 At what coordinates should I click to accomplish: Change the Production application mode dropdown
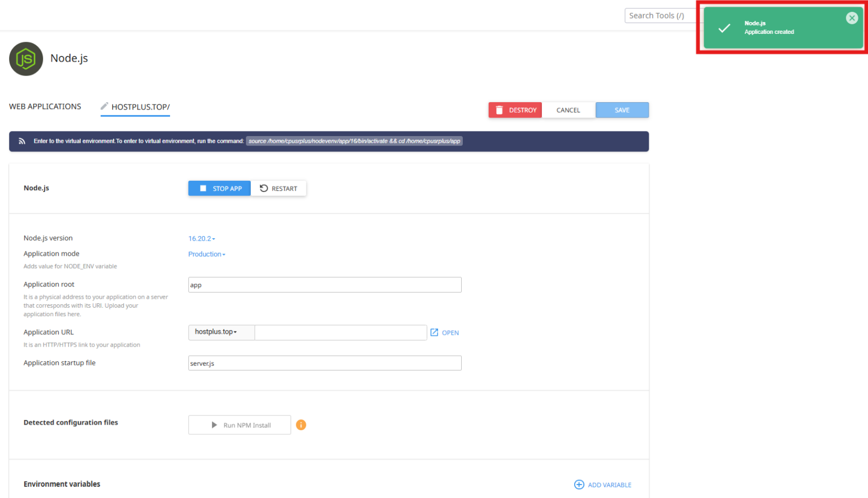207,255
